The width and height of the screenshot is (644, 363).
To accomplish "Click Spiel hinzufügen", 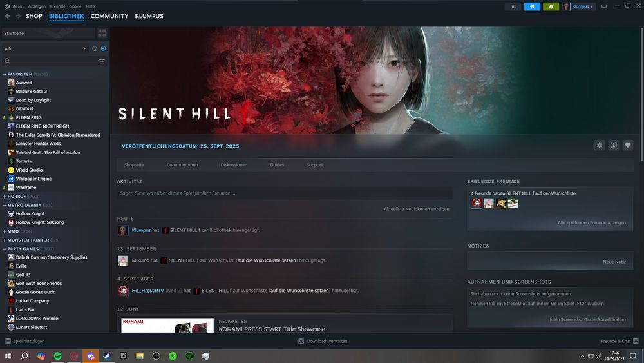I will pos(24,341).
